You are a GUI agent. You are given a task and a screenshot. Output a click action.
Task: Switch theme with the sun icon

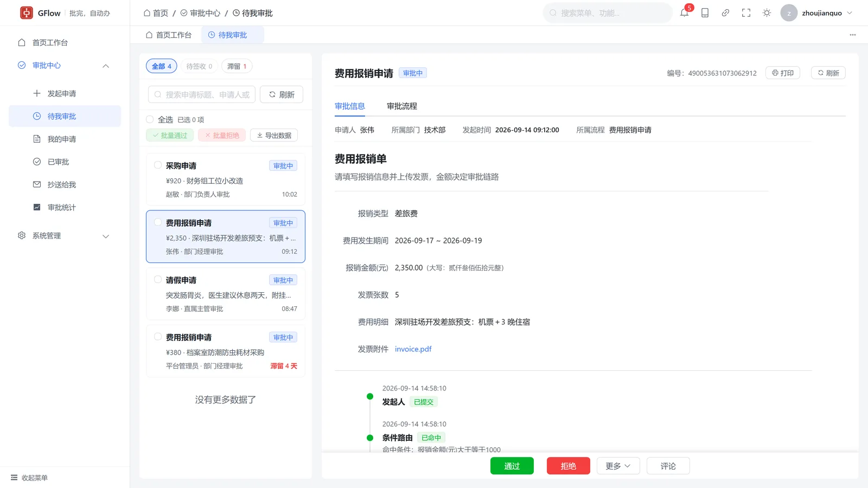click(x=767, y=12)
